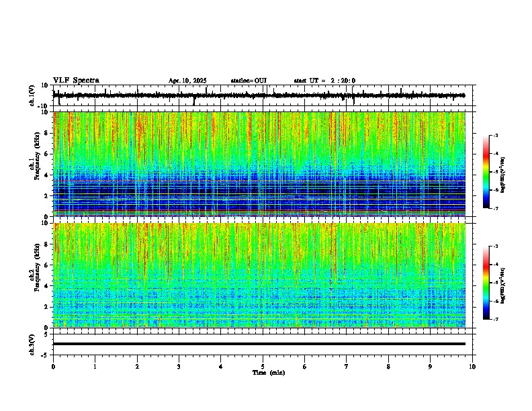Image resolution: width=532 pixels, height=411 pixels.
Task: Click the "2" tick on the Time axis
Action: click(137, 367)
